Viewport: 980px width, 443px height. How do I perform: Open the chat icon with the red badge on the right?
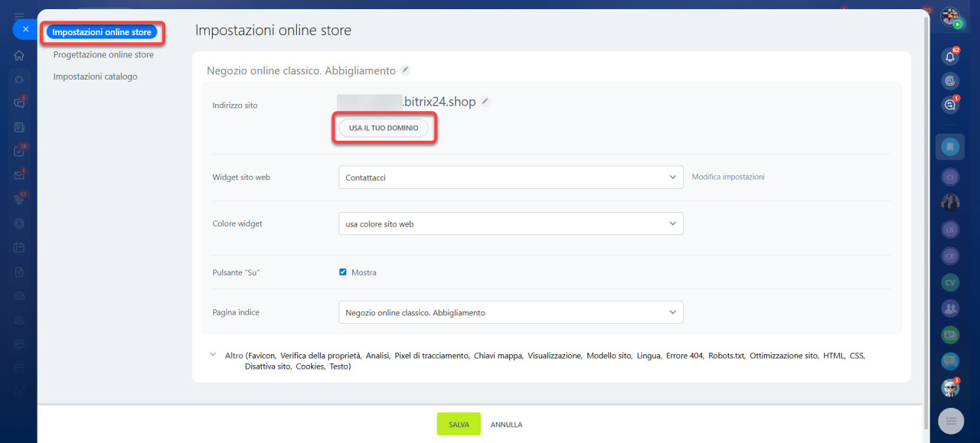point(950,106)
